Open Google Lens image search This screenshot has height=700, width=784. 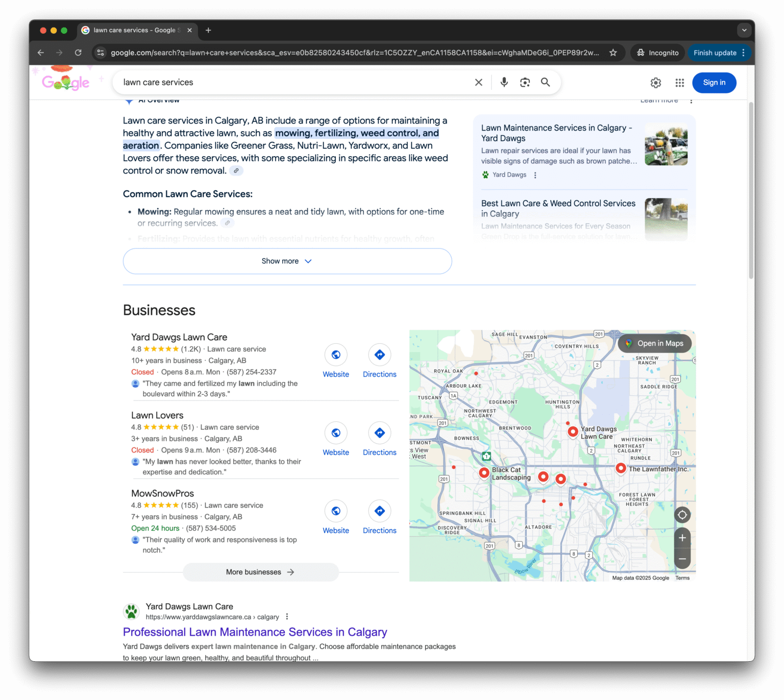525,82
